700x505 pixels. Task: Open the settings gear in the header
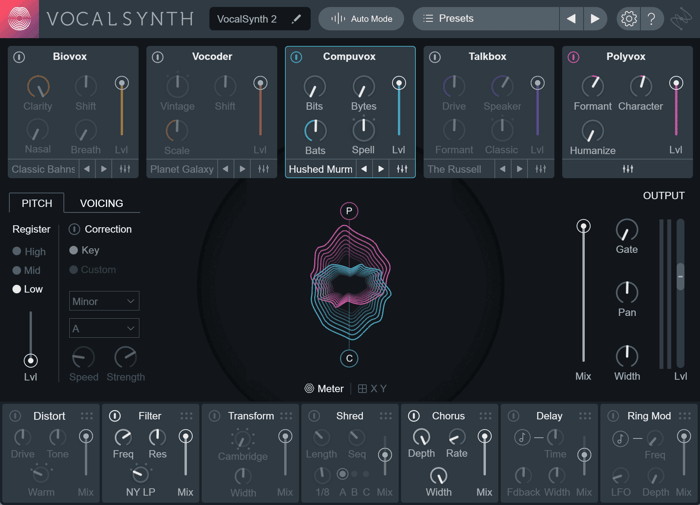tap(629, 19)
